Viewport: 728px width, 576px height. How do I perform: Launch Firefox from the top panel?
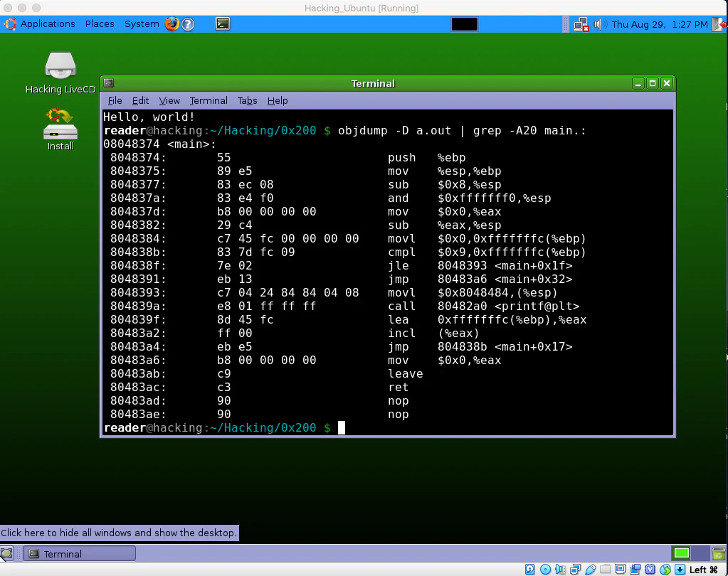tap(172, 23)
